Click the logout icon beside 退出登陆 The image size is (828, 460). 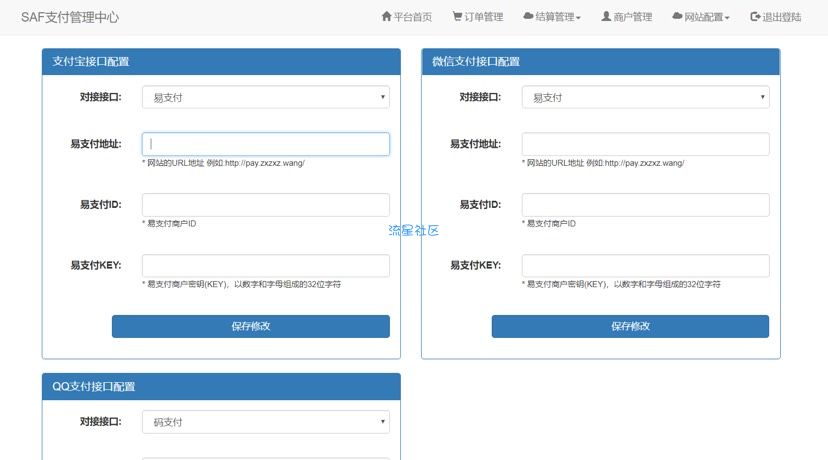click(755, 17)
